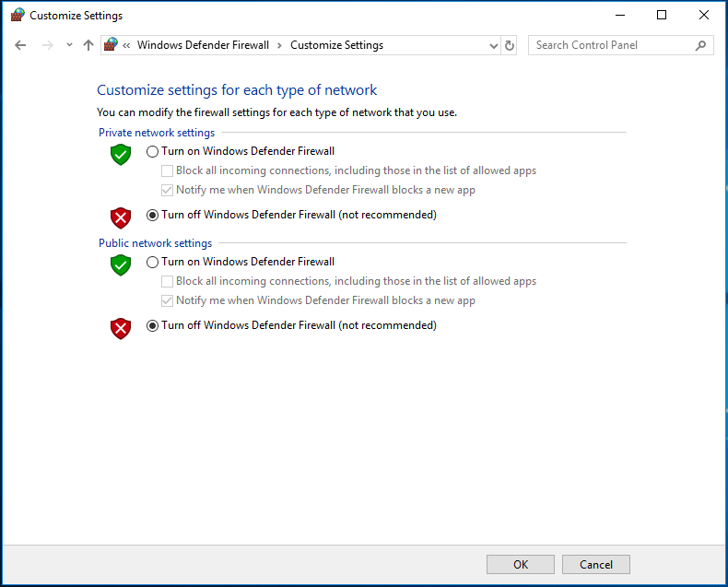Screen dimensions: 728x587
Task: Click the Search Control Panel field
Action: click(620, 45)
